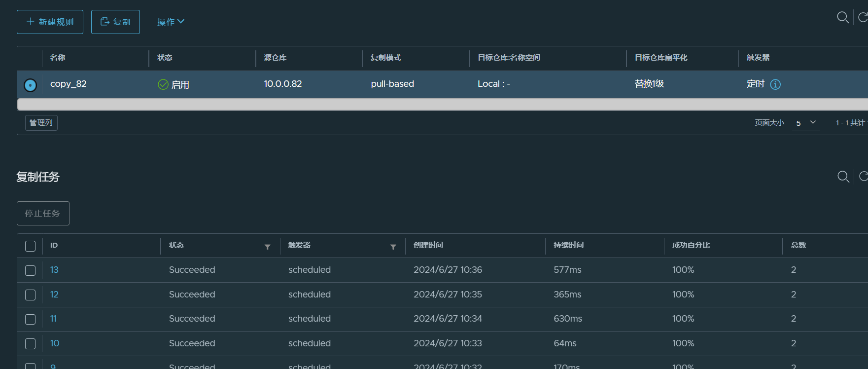Check the box for task 13

(30, 270)
